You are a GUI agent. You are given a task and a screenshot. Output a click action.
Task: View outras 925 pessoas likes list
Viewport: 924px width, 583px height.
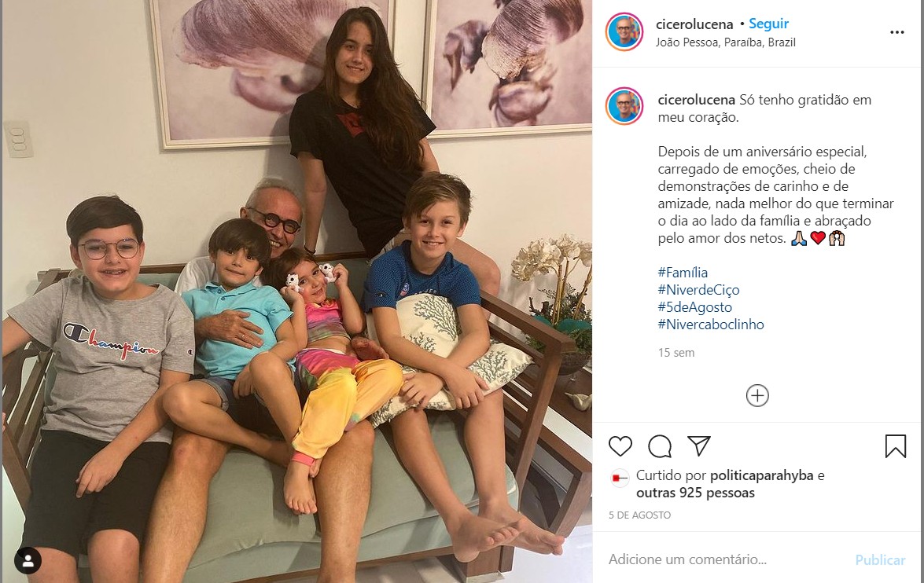pos(695,493)
